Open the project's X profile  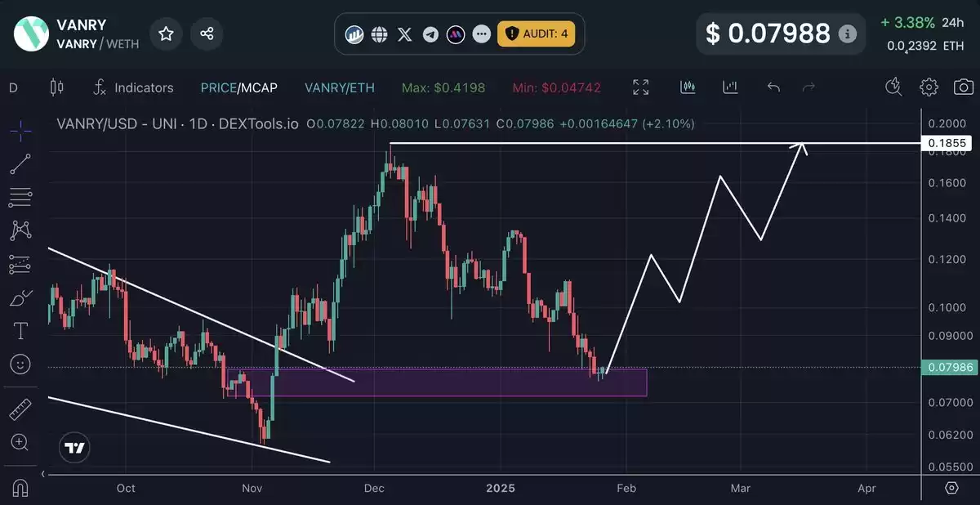(x=404, y=34)
